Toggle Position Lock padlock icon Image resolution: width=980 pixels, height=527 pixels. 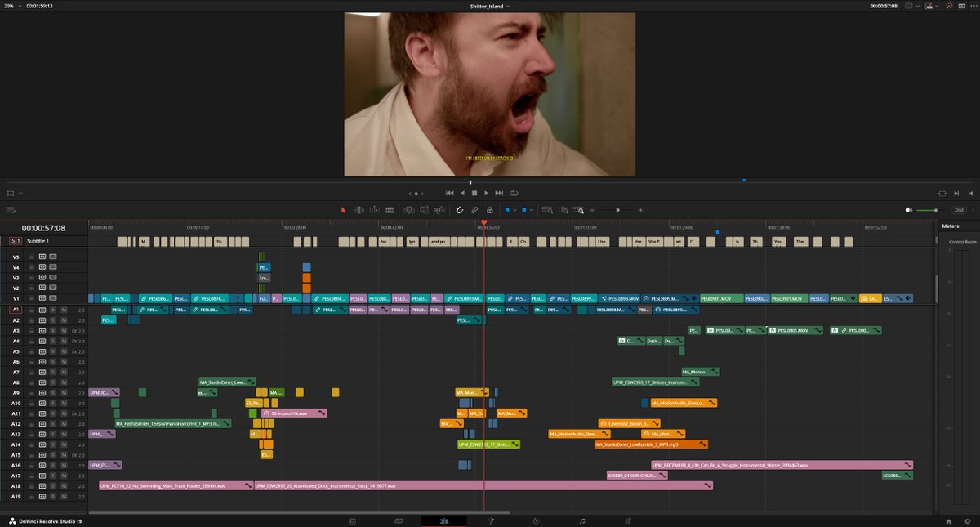(489, 210)
